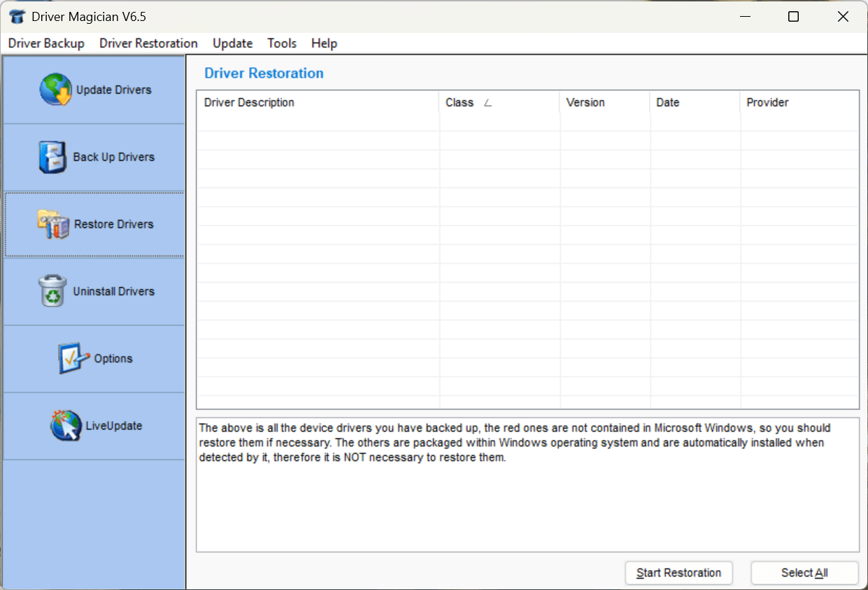Open the Driver Restoration menu
This screenshot has height=590, width=868.
[x=148, y=43]
